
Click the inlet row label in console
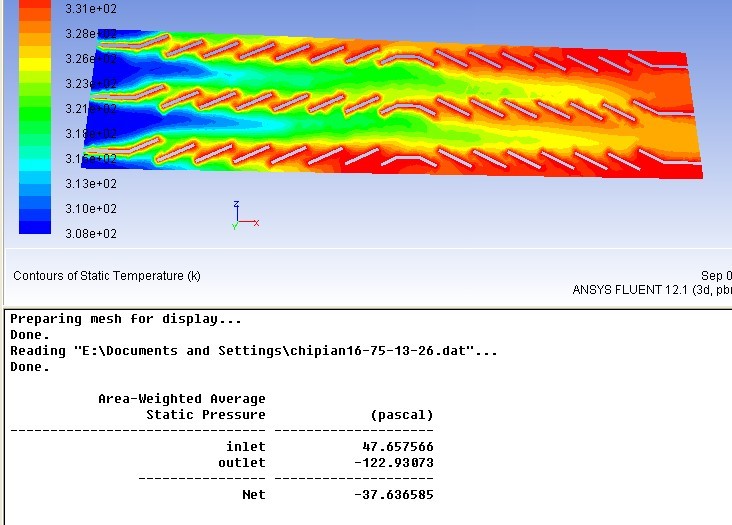pos(246,447)
